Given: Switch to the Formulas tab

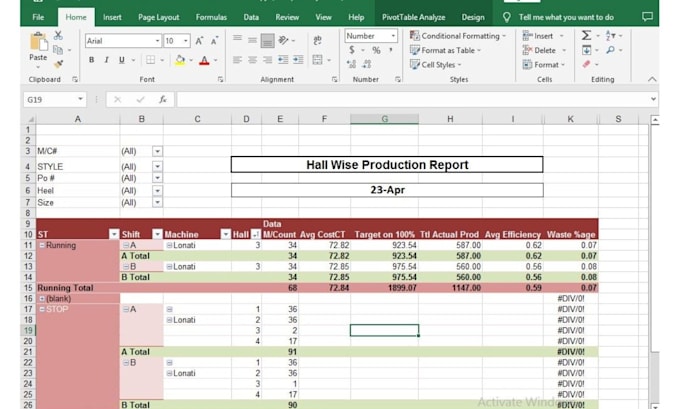Looking at the screenshot, I should click(211, 17).
